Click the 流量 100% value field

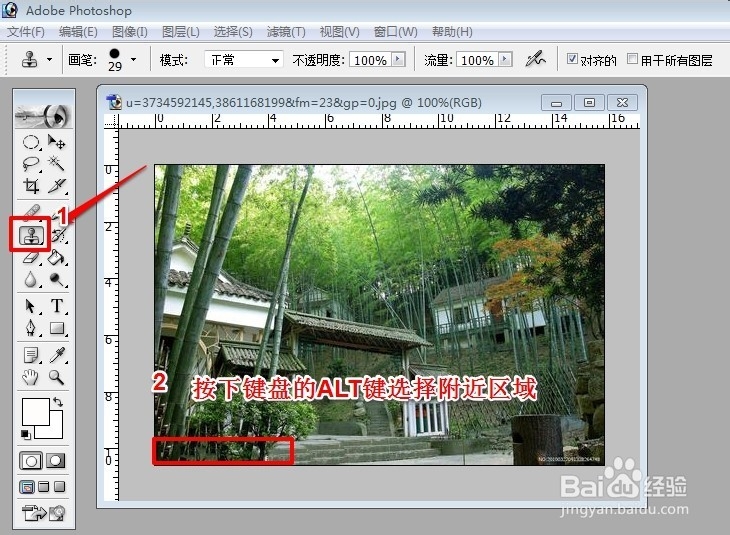478,60
